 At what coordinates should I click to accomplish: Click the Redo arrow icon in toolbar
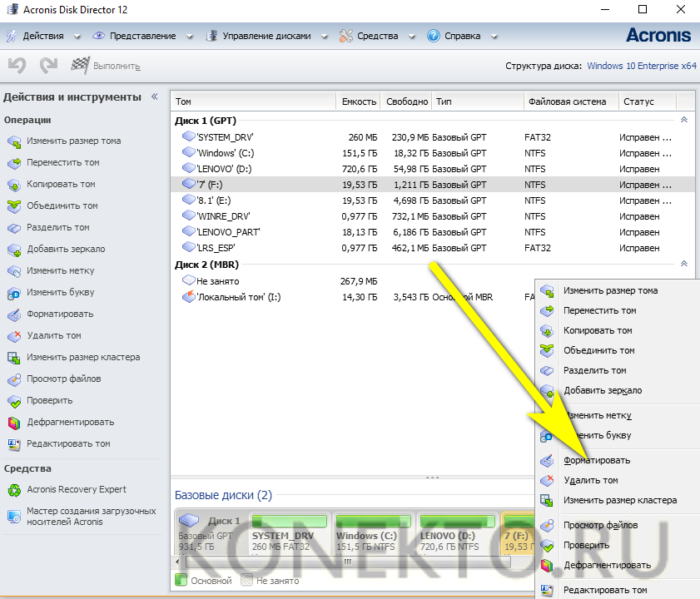click(49, 65)
